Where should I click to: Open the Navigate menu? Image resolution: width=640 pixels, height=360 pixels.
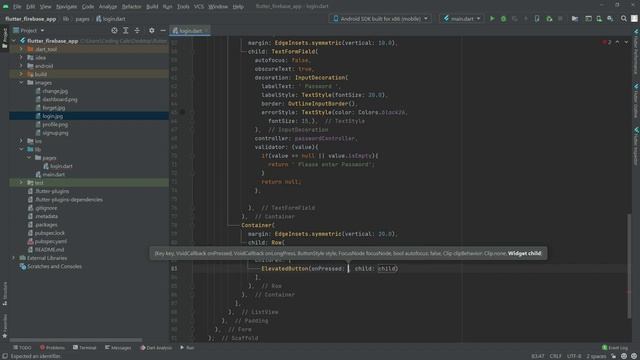[x=66, y=7]
